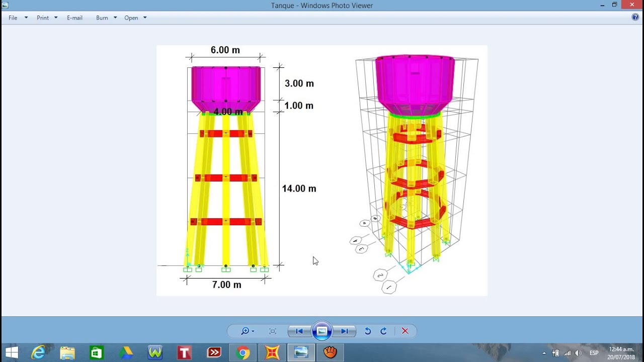
Task: Open the network signal tray icon
Action: coord(567,353)
